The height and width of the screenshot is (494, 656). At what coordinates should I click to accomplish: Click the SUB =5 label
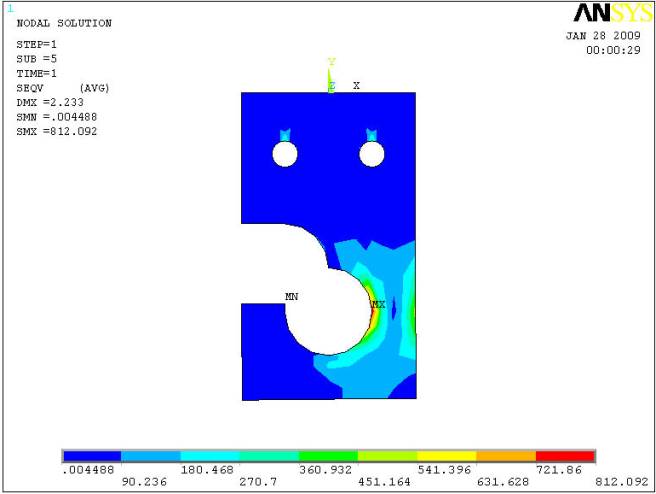[36, 59]
